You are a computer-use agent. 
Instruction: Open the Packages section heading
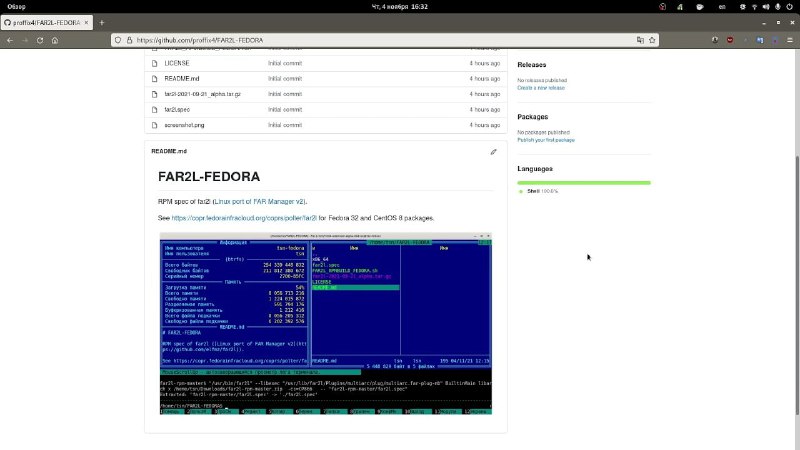click(533, 117)
